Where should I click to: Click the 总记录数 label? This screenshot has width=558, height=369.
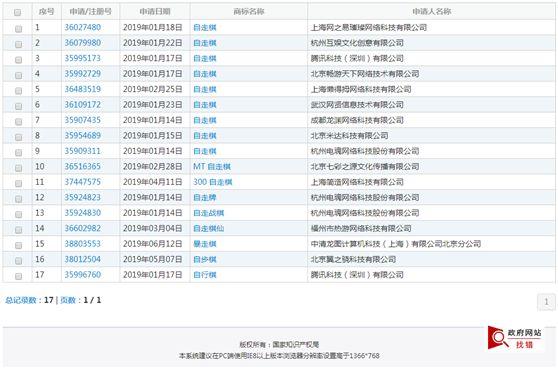[21, 300]
